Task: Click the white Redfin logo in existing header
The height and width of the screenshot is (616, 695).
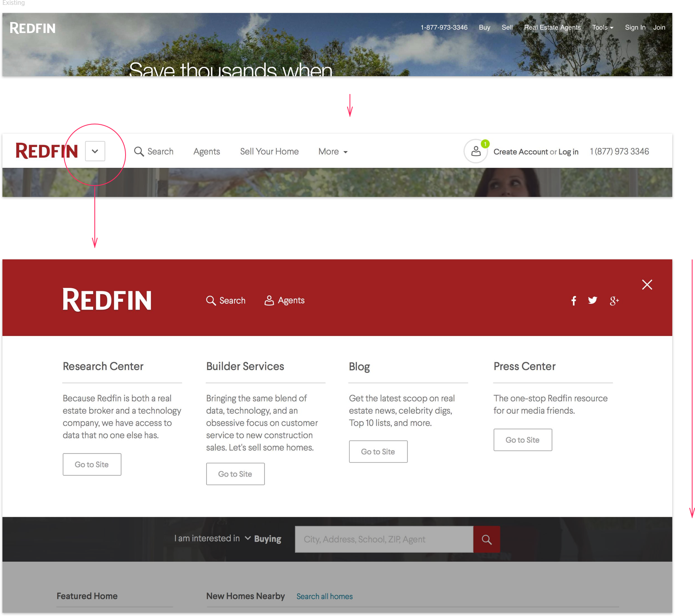Action: 32,28
